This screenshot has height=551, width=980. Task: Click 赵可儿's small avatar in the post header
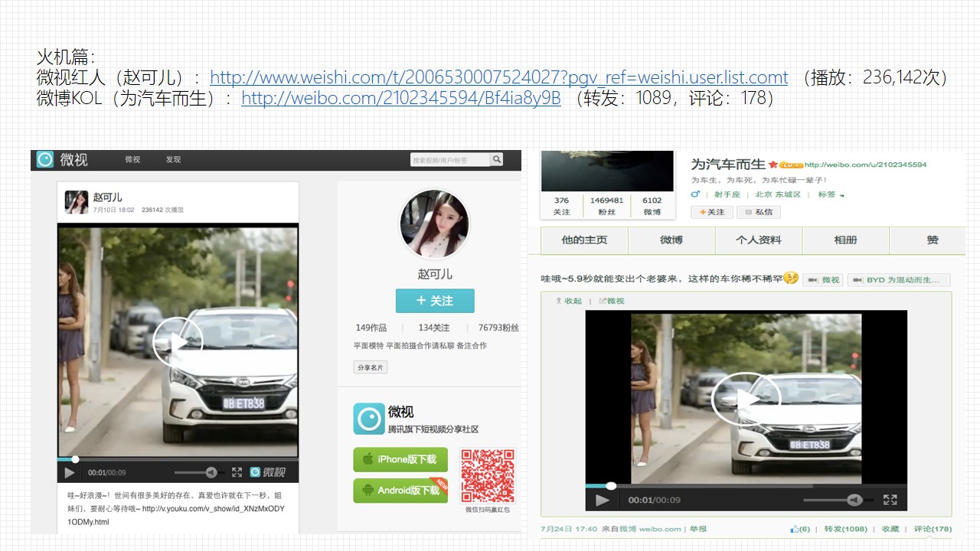tap(77, 202)
